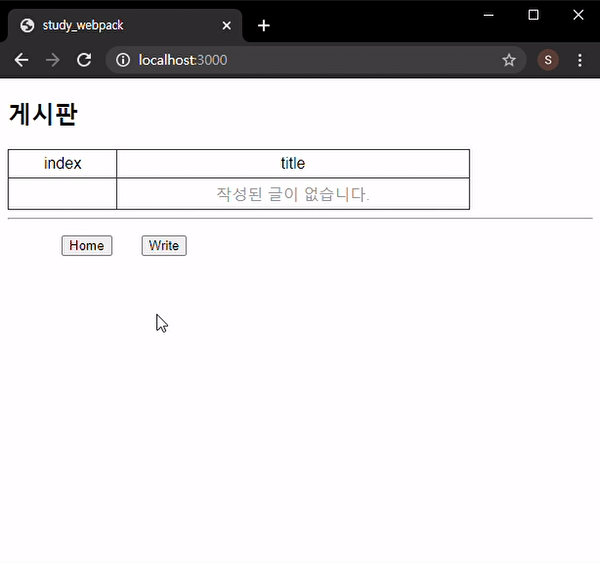600x563 pixels.
Task: View site information icon beside localhost
Action: tap(123, 60)
